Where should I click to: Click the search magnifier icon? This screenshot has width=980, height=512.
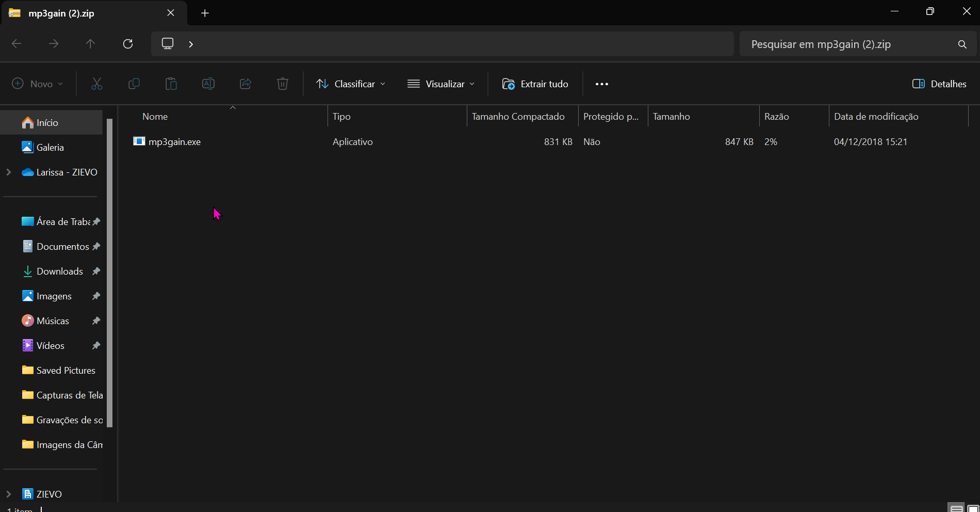pos(962,44)
